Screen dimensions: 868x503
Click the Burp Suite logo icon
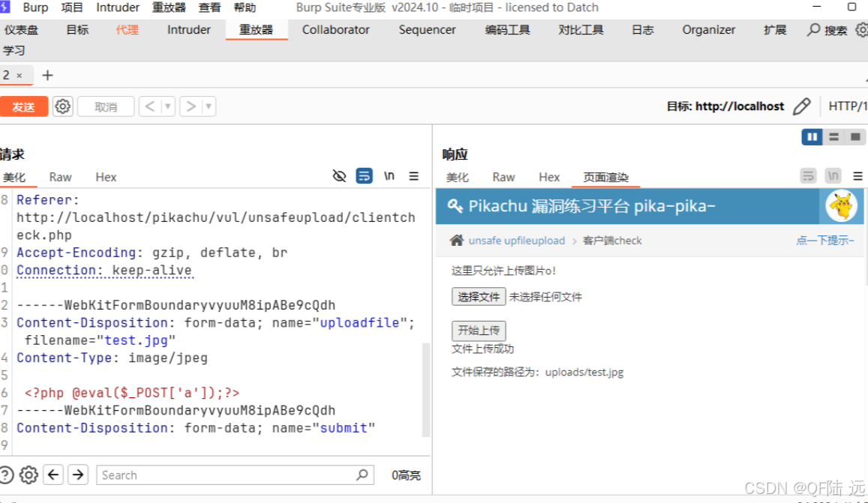(x=5, y=7)
